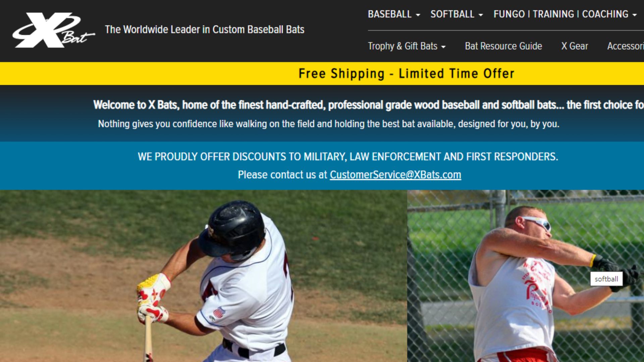Click the military discounts announcement text
The image size is (644, 362).
click(x=348, y=157)
